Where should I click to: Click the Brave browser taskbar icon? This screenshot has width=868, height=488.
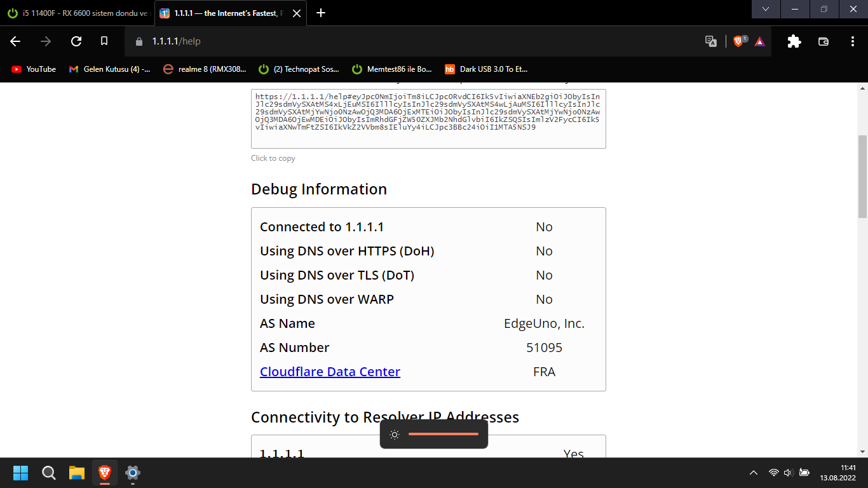click(x=105, y=473)
